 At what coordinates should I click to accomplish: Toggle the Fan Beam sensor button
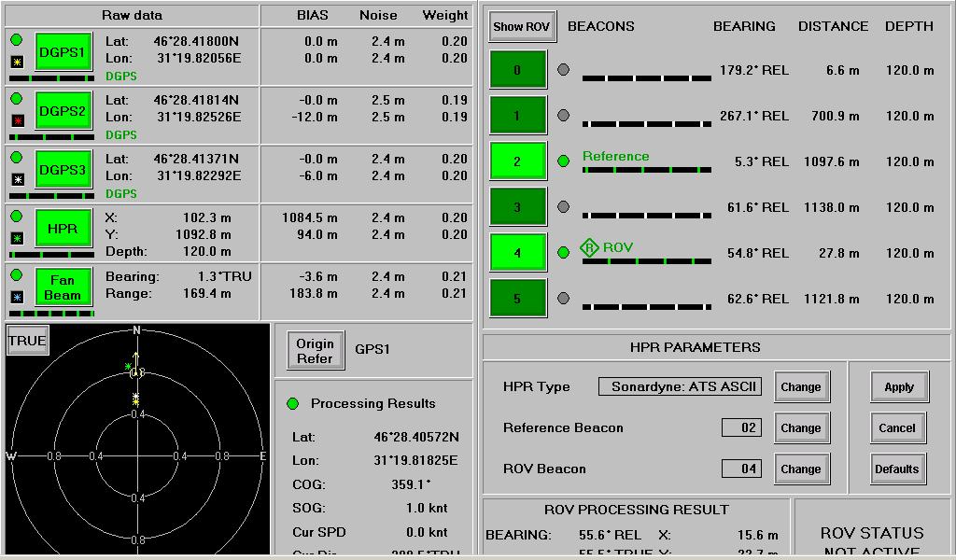pyautogui.click(x=63, y=287)
